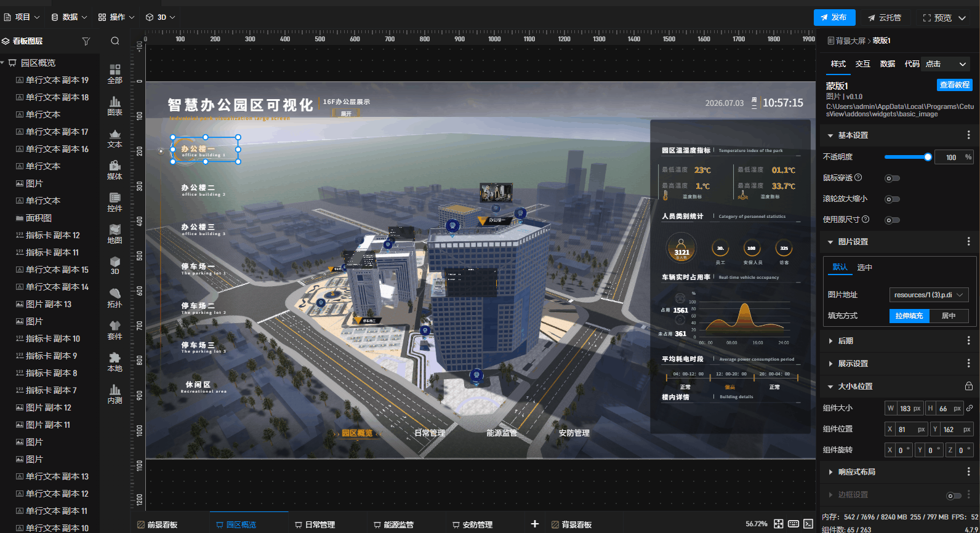Toggle the 鼠标穿透 switch
Image resolution: width=980 pixels, height=533 pixels.
(892, 178)
